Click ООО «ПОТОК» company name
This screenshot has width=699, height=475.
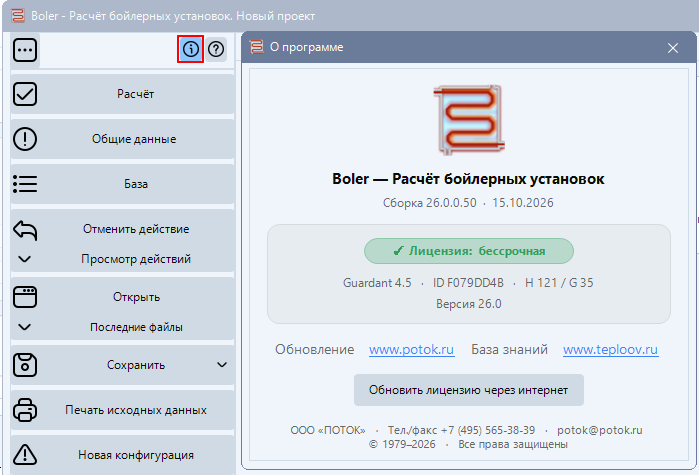pyautogui.click(x=328, y=430)
